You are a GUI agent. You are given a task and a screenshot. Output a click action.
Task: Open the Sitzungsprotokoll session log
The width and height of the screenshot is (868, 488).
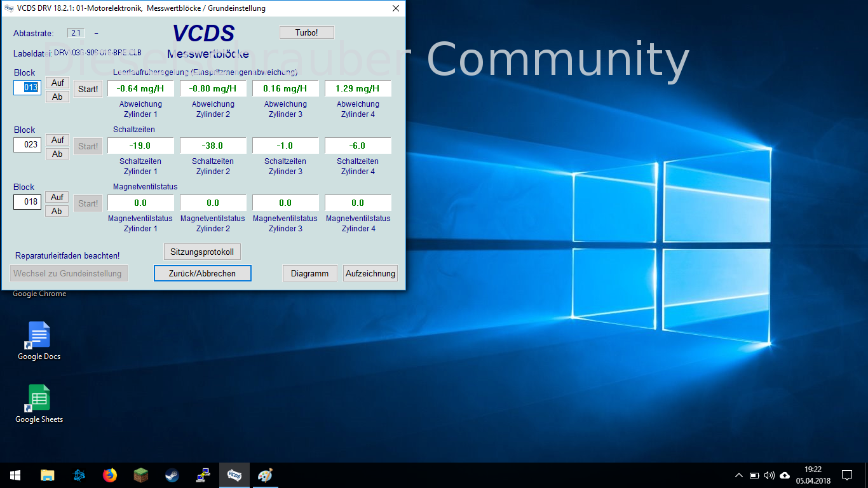click(202, 252)
